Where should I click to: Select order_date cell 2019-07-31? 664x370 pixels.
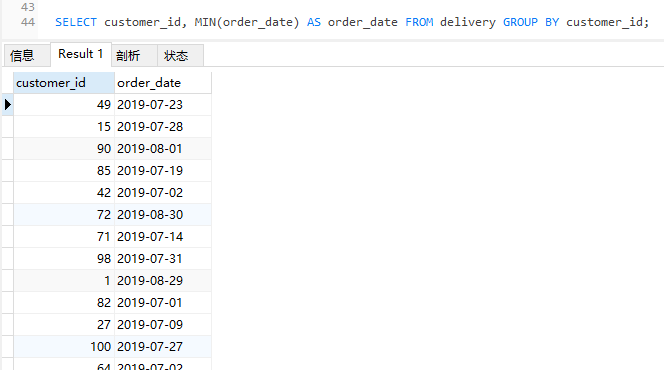tap(163, 259)
